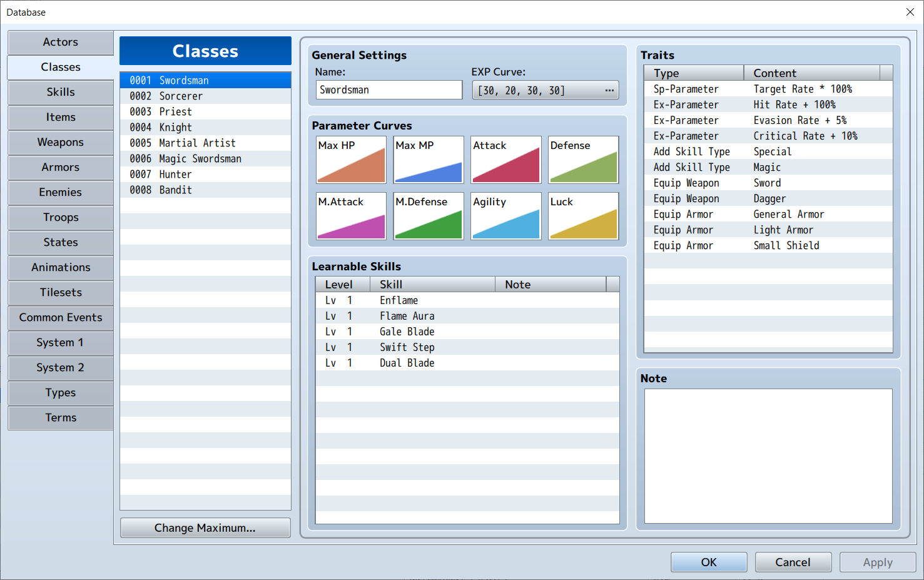Switch to the Terms section
924x580 pixels.
pos(60,417)
